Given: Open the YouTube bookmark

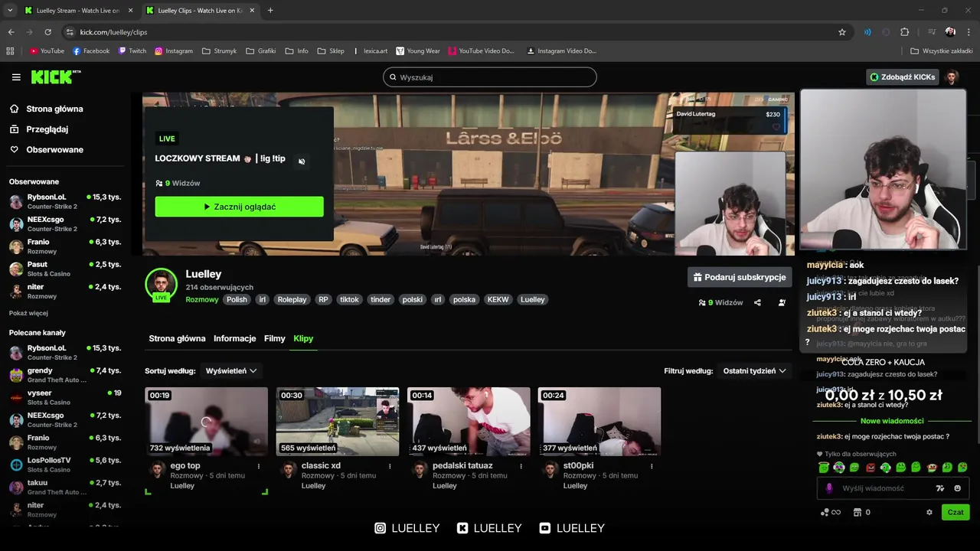Looking at the screenshot, I should tap(47, 51).
